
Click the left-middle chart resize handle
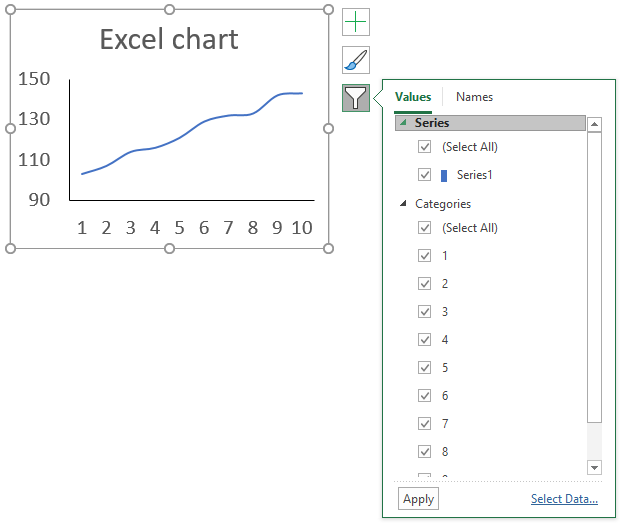10,129
